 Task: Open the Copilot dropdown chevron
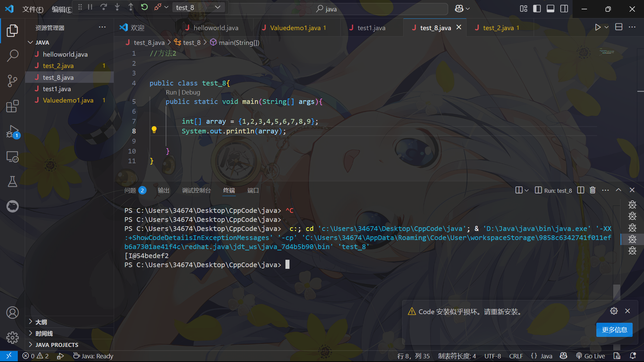coord(468,9)
